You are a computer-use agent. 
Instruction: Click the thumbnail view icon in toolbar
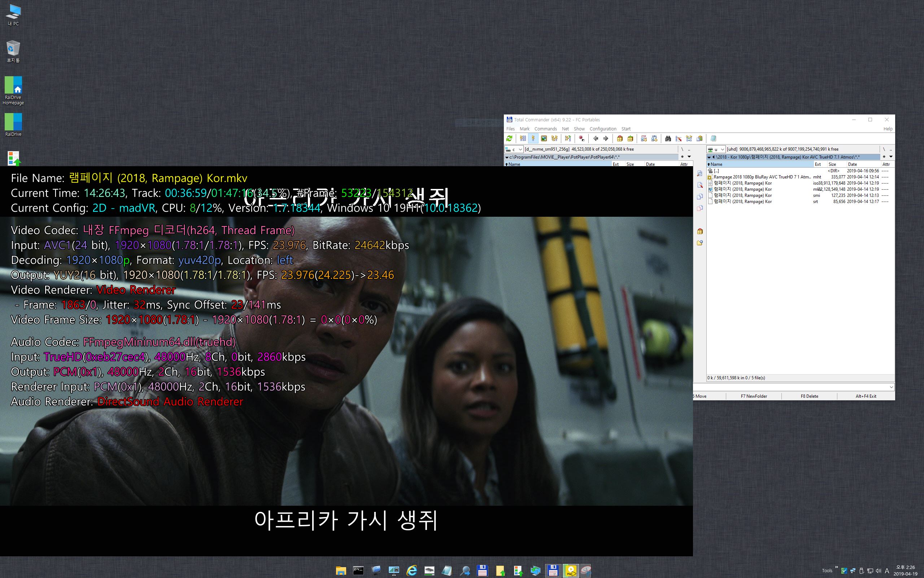[544, 138]
